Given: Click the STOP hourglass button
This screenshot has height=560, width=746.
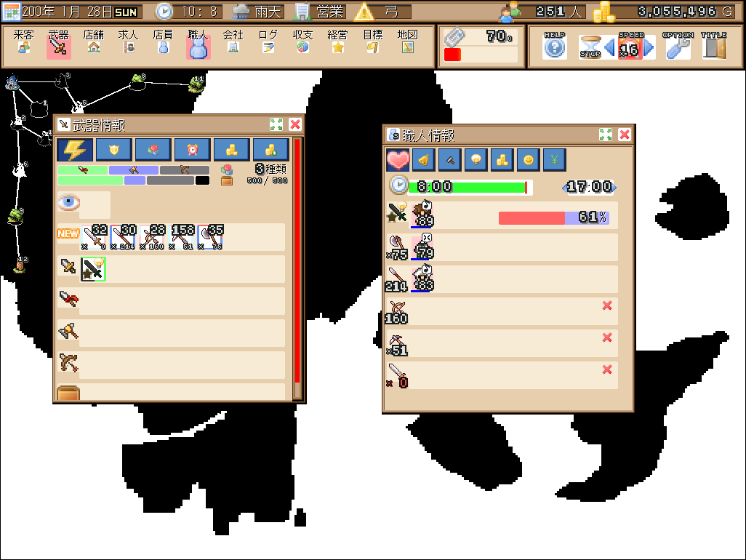Looking at the screenshot, I should [590, 47].
